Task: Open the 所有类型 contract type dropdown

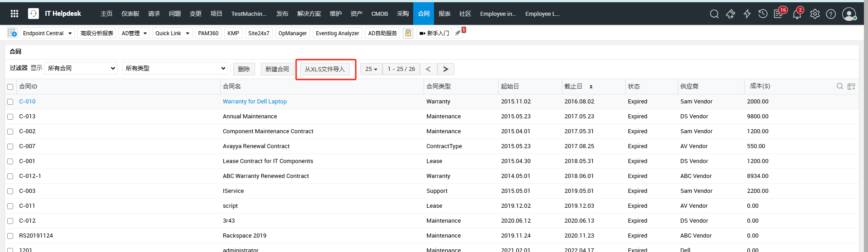Action: point(175,68)
